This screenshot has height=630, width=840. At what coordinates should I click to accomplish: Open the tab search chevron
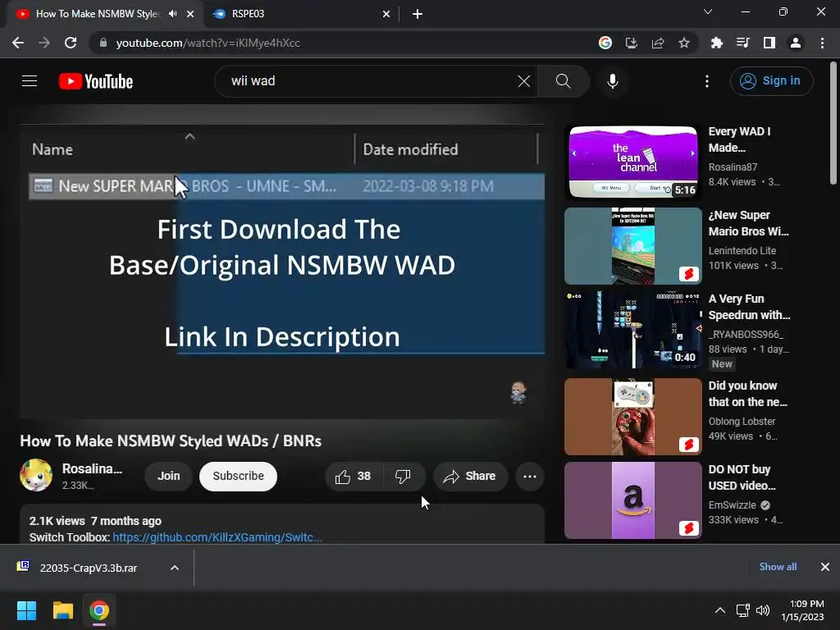708,11
